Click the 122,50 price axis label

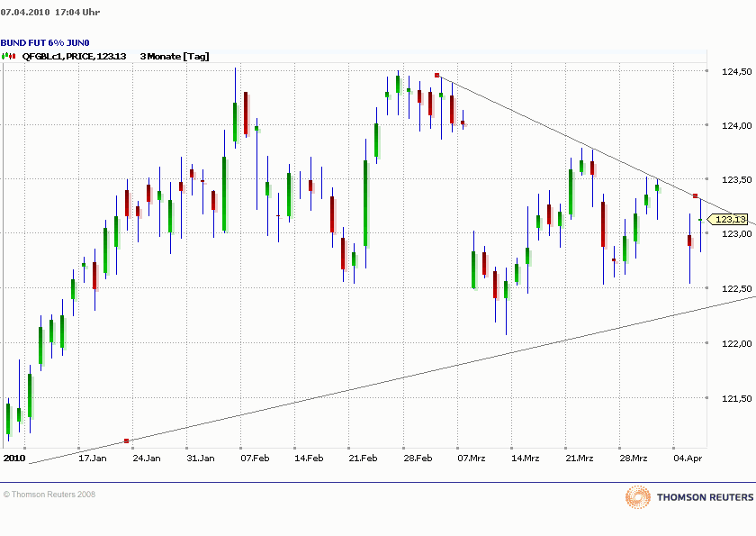point(737,288)
